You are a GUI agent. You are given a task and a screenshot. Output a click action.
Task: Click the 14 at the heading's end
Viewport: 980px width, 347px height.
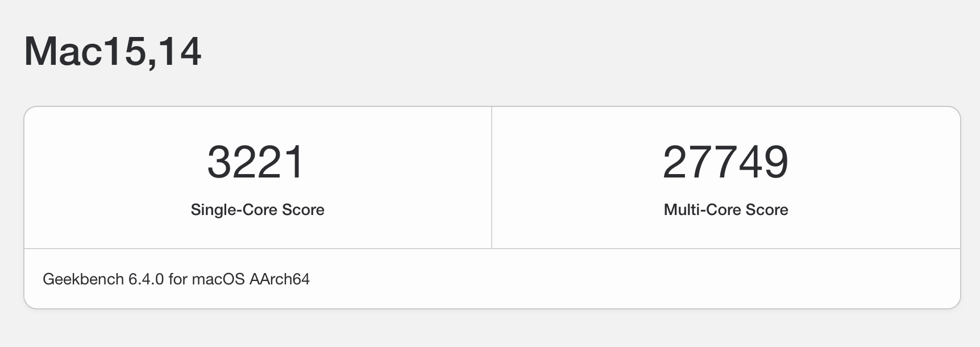point(180,52)
